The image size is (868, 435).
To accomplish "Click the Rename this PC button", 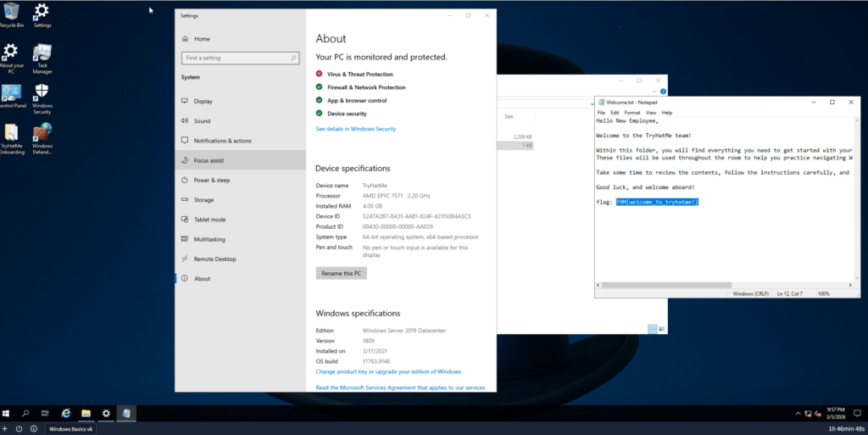I will (341, 273).
